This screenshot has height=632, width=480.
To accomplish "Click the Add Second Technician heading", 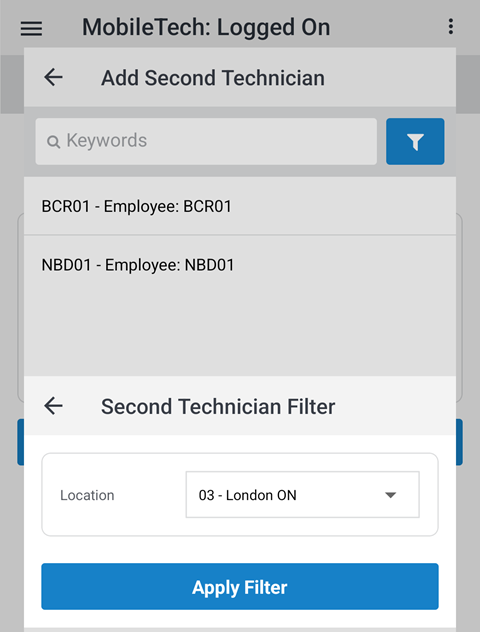I will coord(212,78).
